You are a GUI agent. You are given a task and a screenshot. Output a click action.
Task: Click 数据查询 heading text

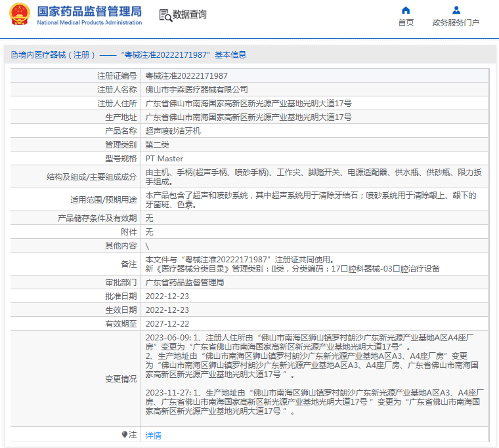point(189,14)
